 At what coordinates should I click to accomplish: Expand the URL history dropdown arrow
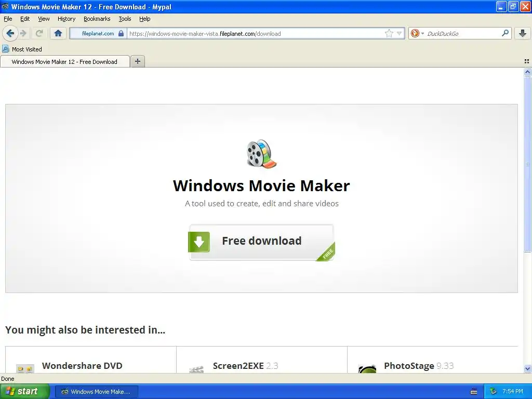pyautogui.click(x=400, y=33)
